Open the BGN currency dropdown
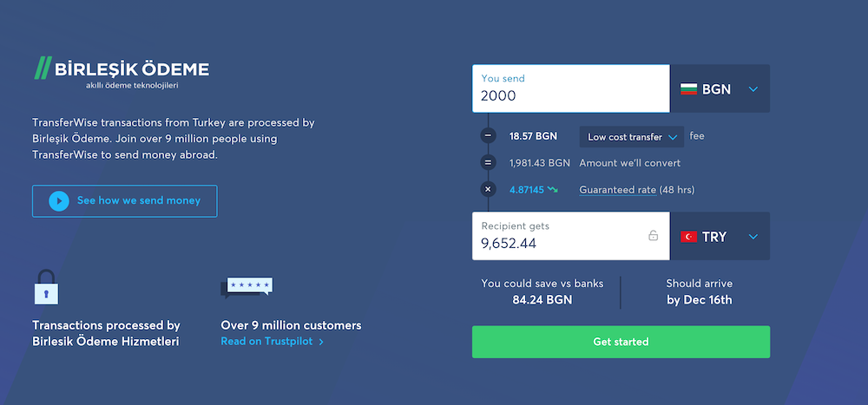Image resolution: width=868 pixels, height=405 pixels. tap(720, 88)
